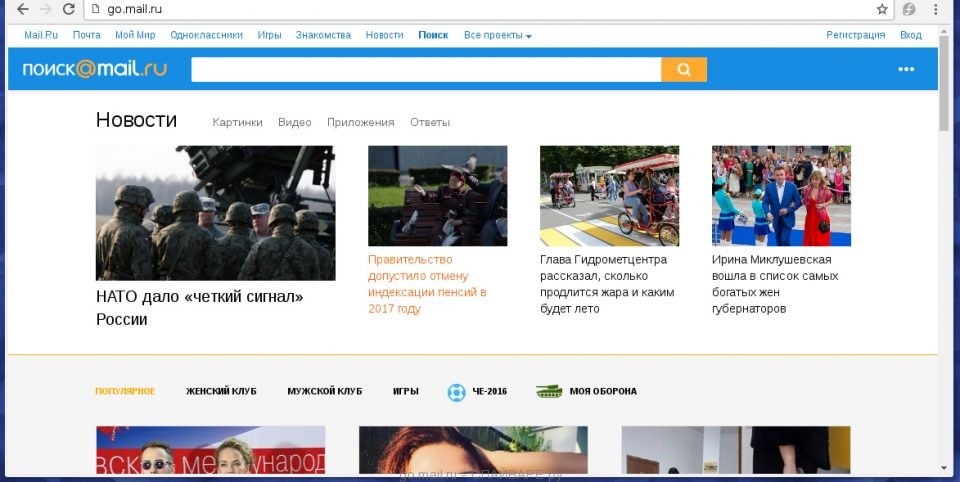Viewport: 960px width, 482px height.
Task: Select the Игры category tab below the news
Action: [x=406, y=391]
